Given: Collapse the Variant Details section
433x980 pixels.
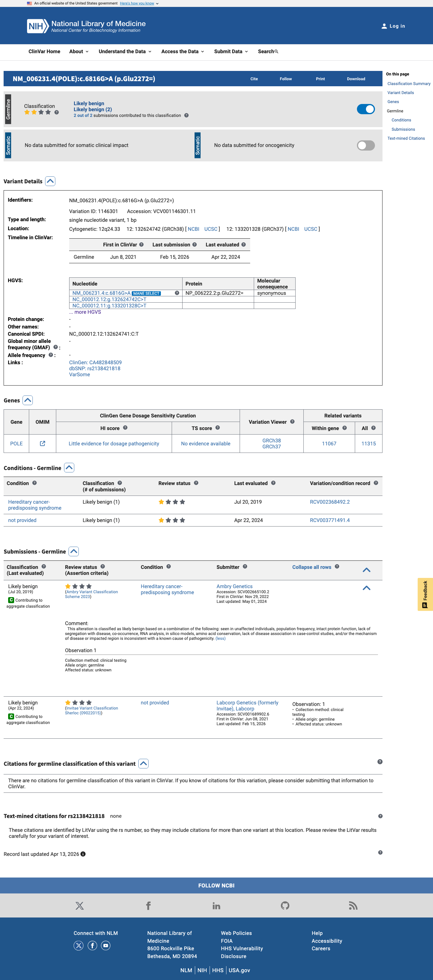Looking at the screenshot, I should (50, 181).
